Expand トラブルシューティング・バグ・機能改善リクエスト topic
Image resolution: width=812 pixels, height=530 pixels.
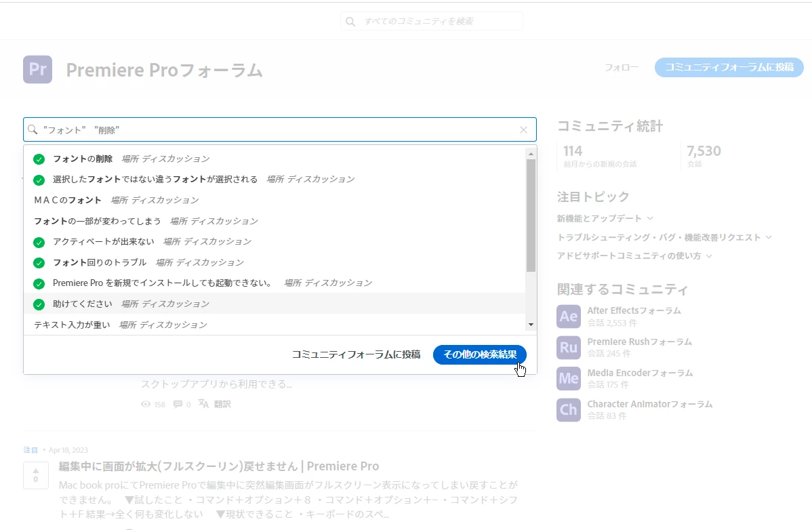769,237
